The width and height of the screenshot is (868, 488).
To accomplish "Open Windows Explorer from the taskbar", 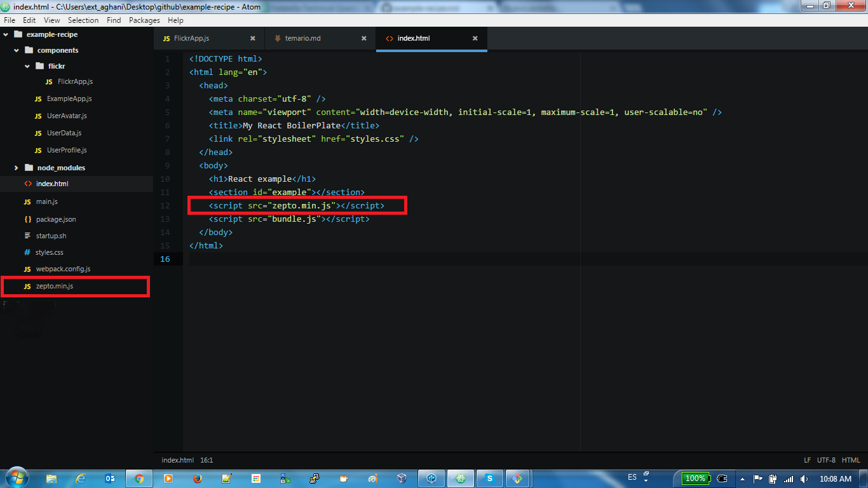I will [52, 478].
